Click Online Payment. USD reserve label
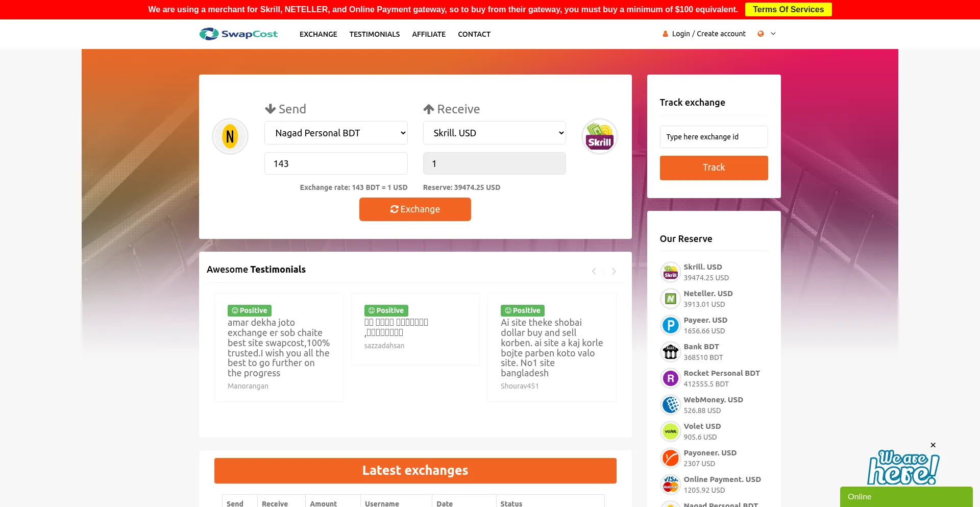Screen dimensions: 980x507 [x=722, y=479]
